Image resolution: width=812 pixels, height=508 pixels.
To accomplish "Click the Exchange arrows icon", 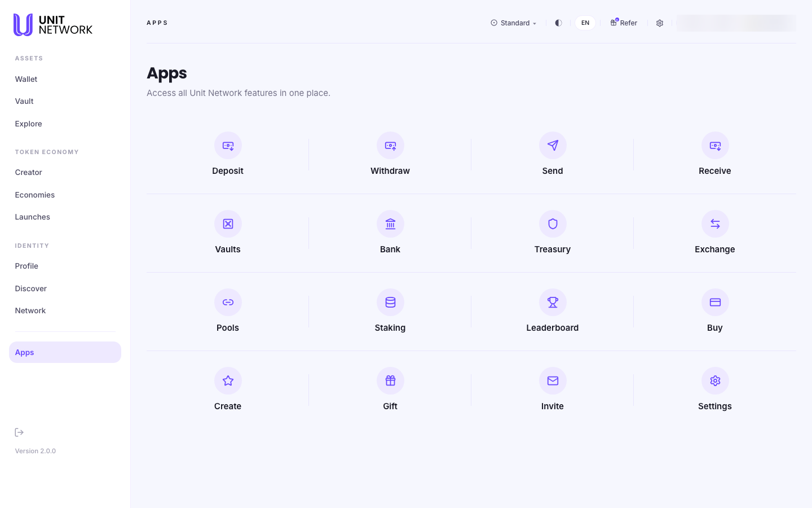I will click(x=715, y=224).
